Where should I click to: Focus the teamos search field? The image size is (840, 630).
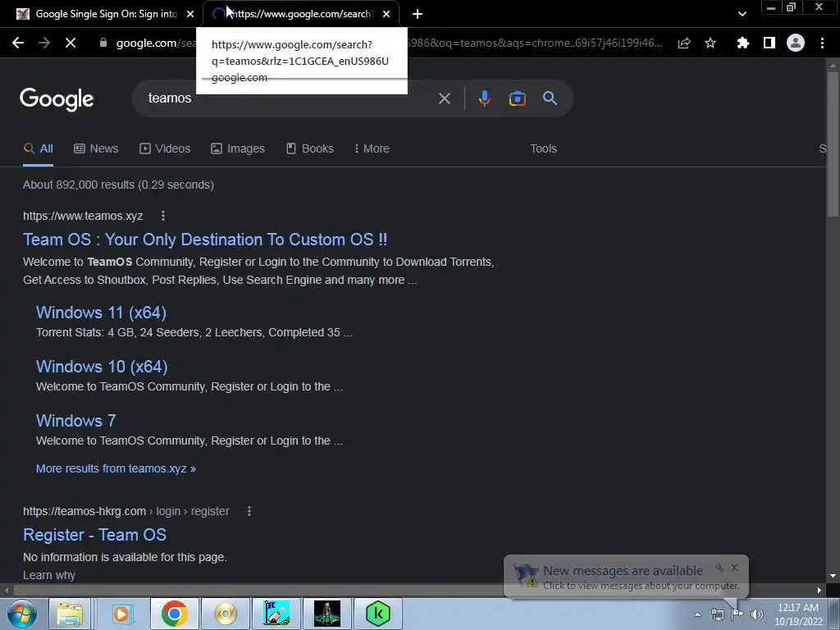[x=290, y=98]
